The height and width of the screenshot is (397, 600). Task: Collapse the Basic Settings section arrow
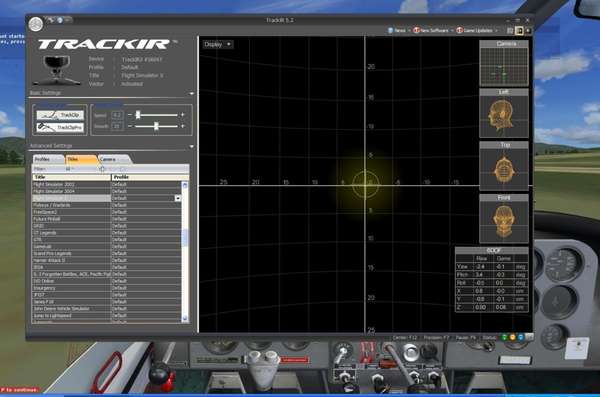[191, 93]
